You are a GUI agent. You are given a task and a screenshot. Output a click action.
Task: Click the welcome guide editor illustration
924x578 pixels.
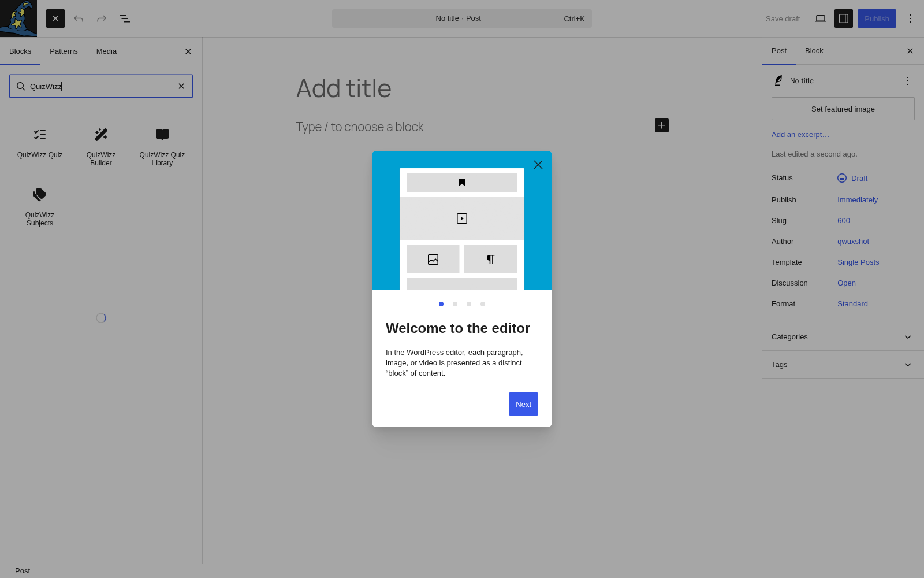point(462,220)
